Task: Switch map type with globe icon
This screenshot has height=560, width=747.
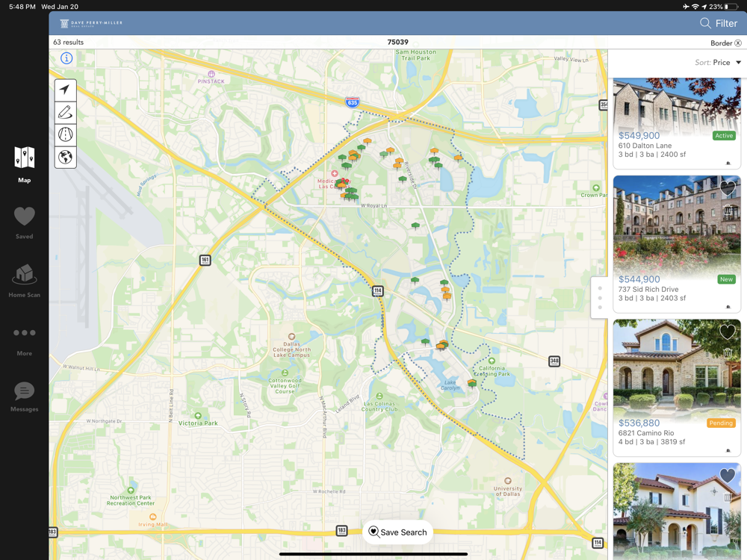Action: [x=65, y=157]
